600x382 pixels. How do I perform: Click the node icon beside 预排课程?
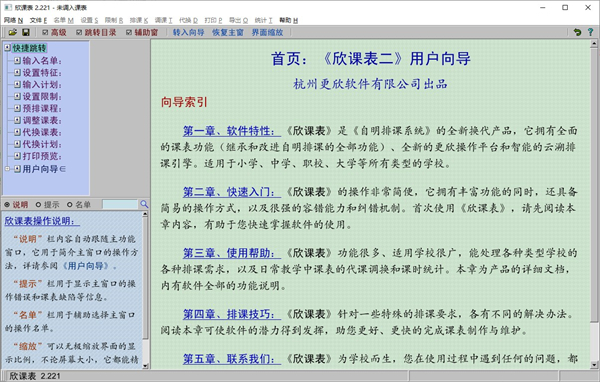point(17,108)
